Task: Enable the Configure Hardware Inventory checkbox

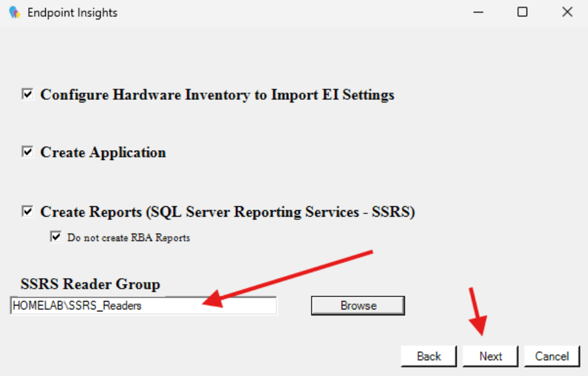Action: (26, 94)
